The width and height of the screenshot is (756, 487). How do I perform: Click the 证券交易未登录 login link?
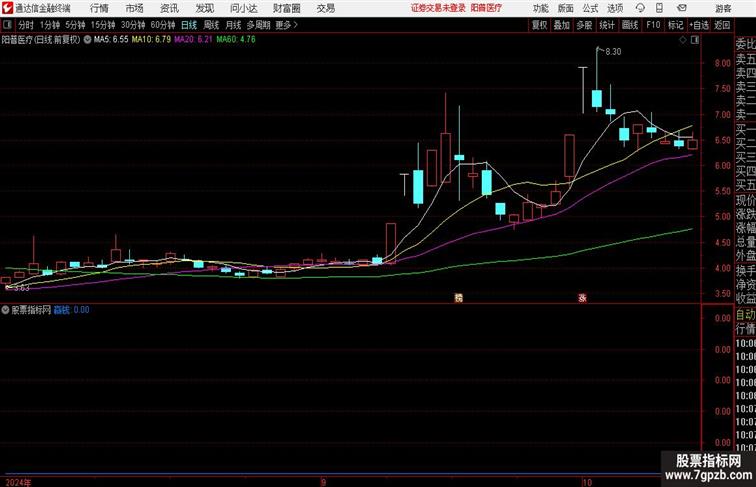click(x=439, y=8)
